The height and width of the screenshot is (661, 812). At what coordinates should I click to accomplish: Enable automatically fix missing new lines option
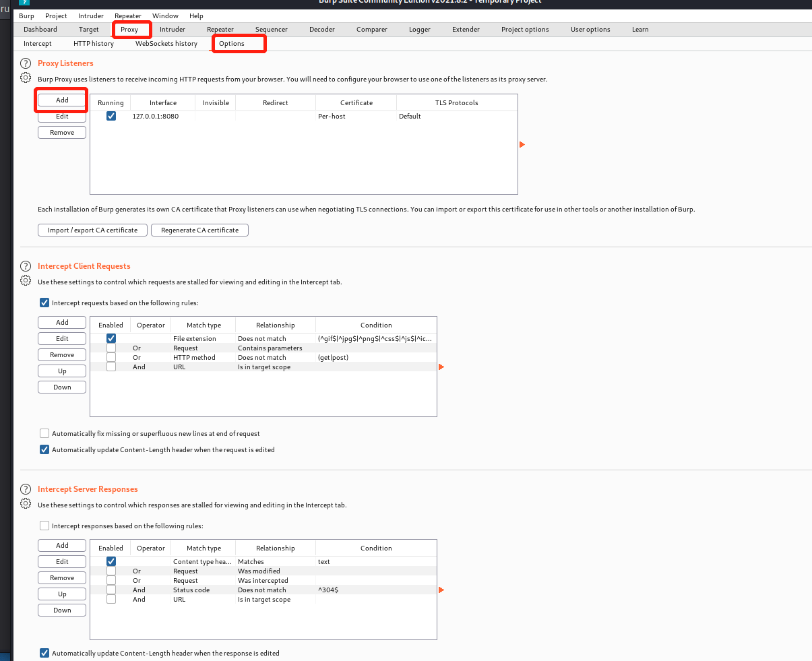point(44,433)
